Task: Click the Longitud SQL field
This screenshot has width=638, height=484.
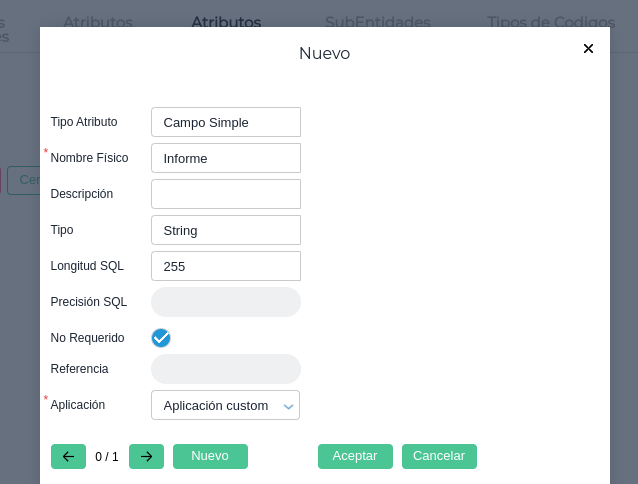Action: coord(225,266)
